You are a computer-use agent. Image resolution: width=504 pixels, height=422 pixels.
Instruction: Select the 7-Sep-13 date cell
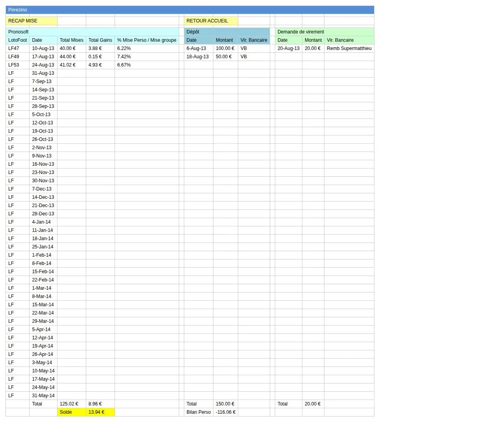click(x=43, y=81)
